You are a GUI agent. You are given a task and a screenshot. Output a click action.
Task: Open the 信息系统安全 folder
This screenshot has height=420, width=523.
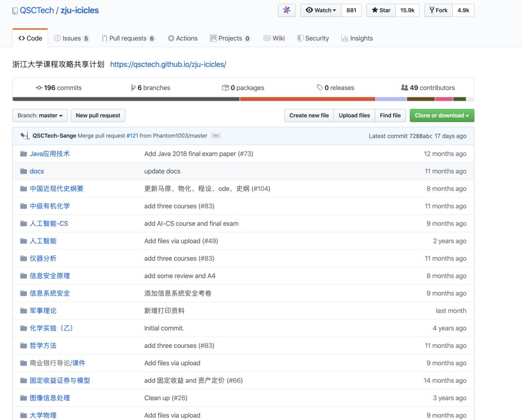click(50, 293)
